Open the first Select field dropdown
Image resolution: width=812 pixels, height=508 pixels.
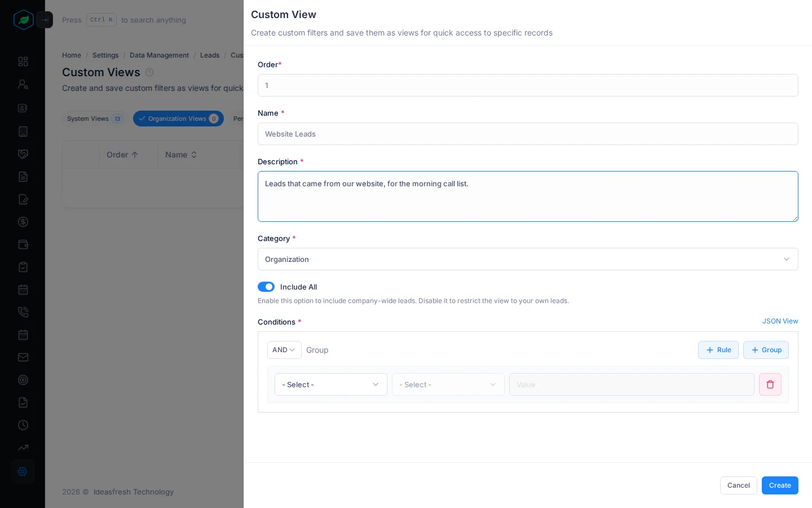pos(331,384)
